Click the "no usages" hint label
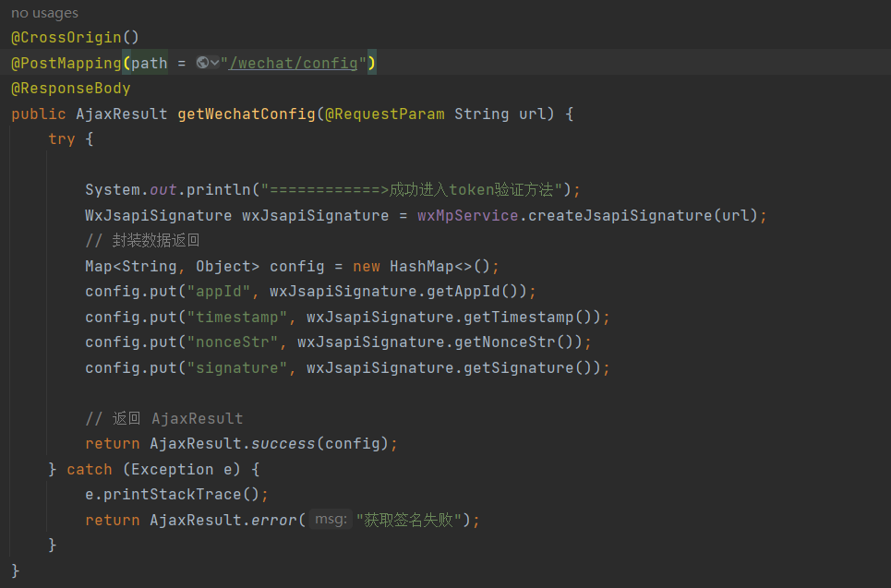 45,13
